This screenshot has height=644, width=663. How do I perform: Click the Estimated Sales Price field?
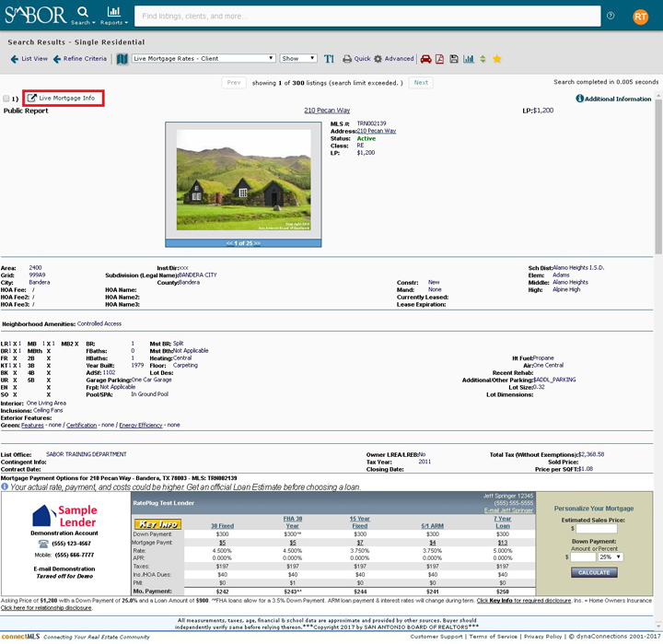pyautogui.click(x=597, y=528)
